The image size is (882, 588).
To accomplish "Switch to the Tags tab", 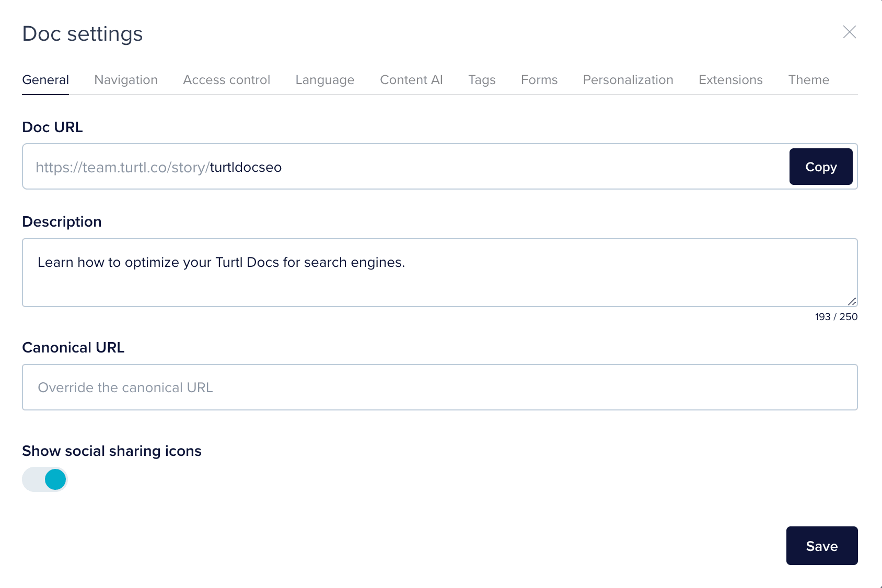I will 482,80.
